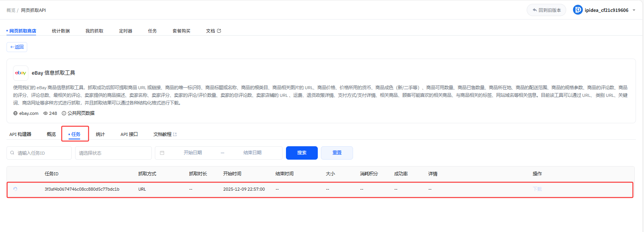644x232 pixels.
Task: Click the info icon beside 公共网页数据
Action: (64, 113)
